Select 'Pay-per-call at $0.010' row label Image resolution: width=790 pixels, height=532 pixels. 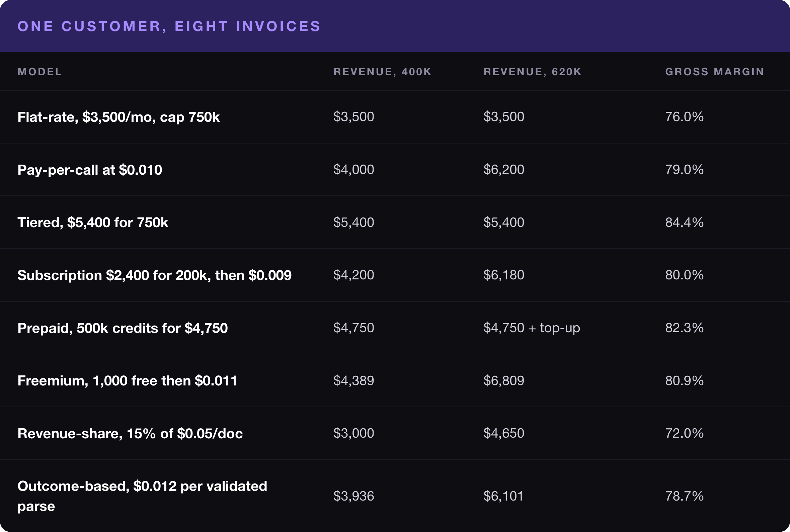point(90,170)
